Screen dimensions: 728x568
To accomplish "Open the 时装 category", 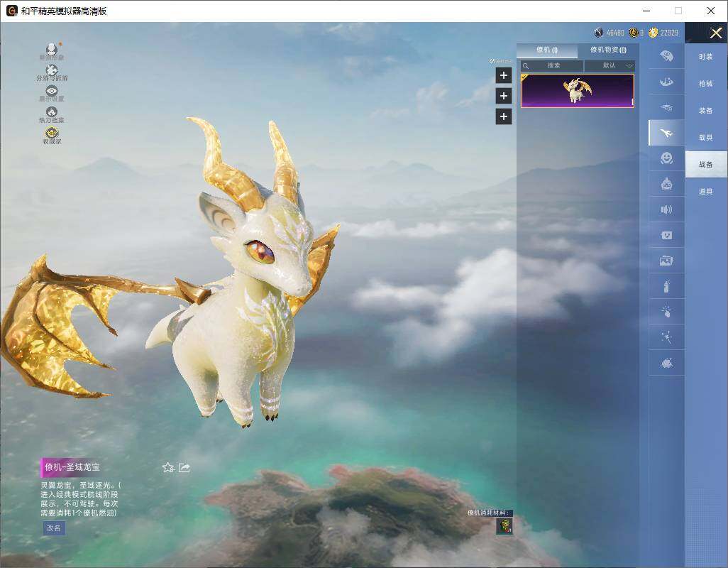I will click(x=706, y=57).
